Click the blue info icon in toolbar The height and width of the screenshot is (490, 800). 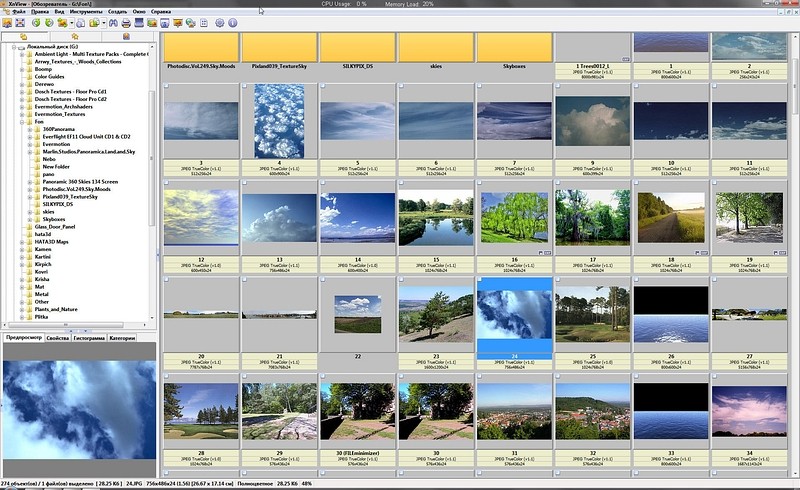[x=233, y=22]
